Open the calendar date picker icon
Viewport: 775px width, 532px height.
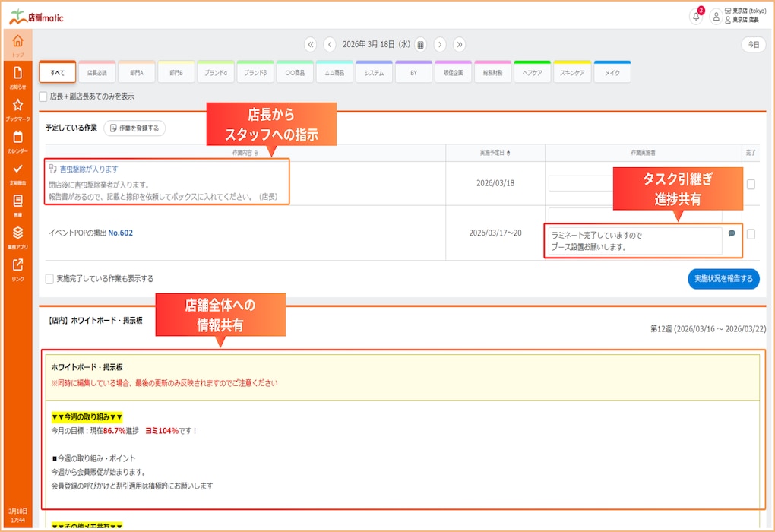420,44
